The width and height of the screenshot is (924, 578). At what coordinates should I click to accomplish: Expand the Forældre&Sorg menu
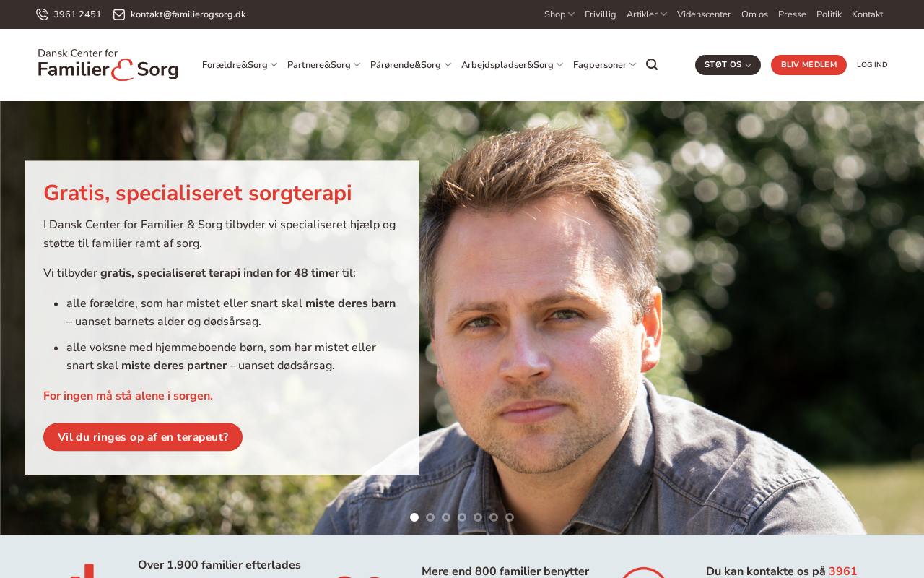[240, 65]
